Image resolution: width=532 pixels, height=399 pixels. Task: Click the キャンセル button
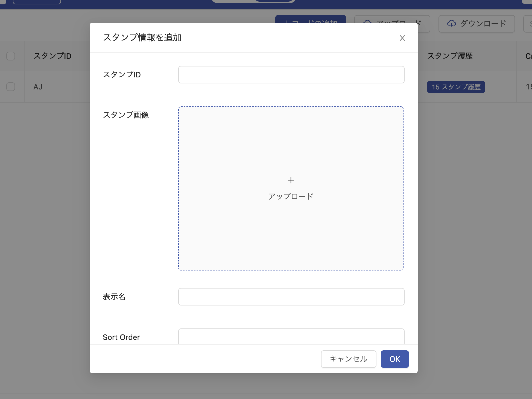pos(349,359)
